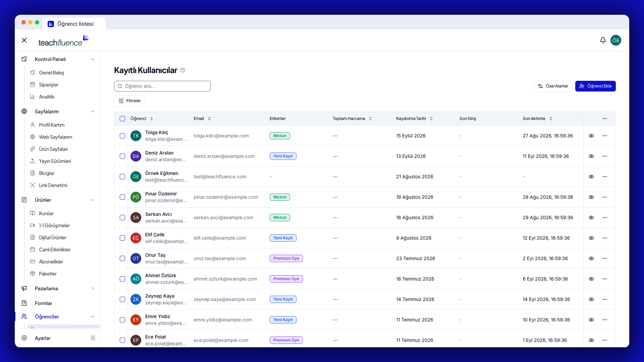
Task: View Tolga Kılıç details via eye icon
Action: pos(591,136)
